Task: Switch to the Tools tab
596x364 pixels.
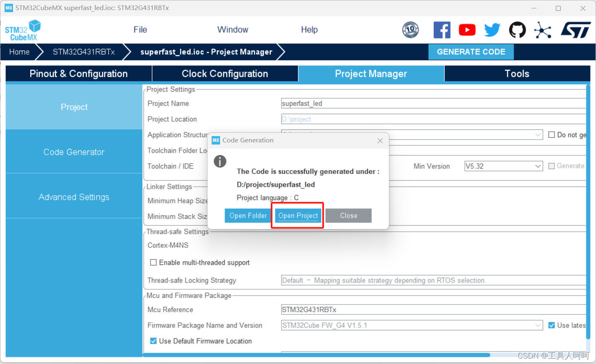Action: [517, 74]
